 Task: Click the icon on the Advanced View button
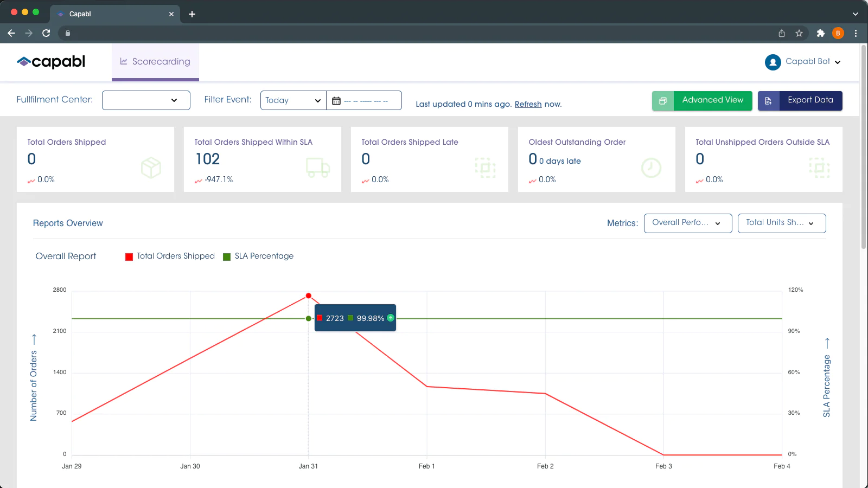point(663,100)
